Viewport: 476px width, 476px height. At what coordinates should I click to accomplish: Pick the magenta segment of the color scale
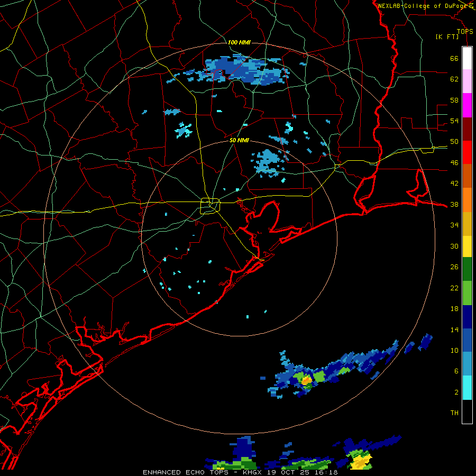tap(467, 105)
